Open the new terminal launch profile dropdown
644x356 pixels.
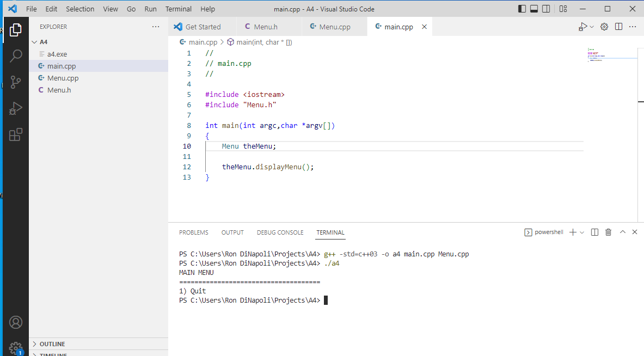pos(582,232)
